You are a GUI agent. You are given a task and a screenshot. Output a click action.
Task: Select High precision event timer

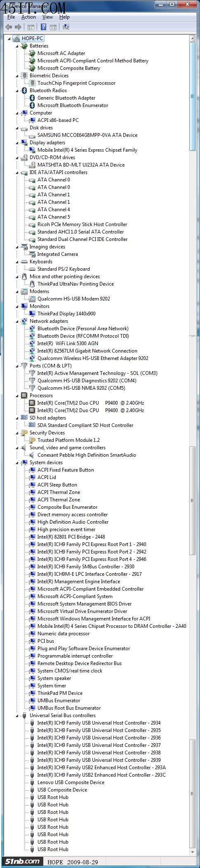[x=66, y=529]
